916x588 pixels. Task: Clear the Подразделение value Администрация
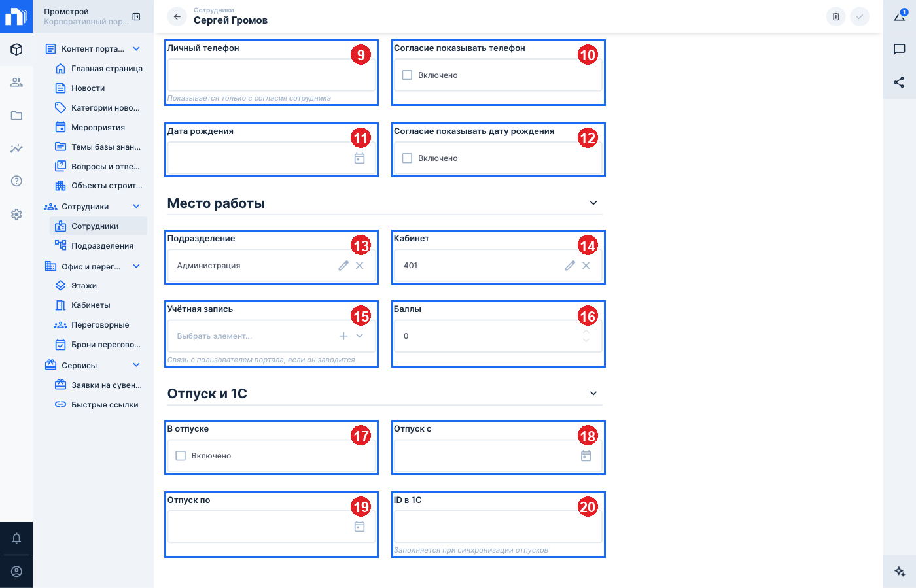[359, 266]
